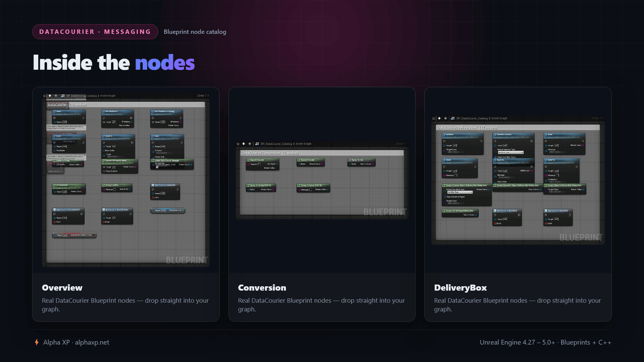Image resolution: width=644 pixels, height=362 pixels.
Task: Click the Return Value pin on the Bytes To Hex node
Action: (373, 164)
